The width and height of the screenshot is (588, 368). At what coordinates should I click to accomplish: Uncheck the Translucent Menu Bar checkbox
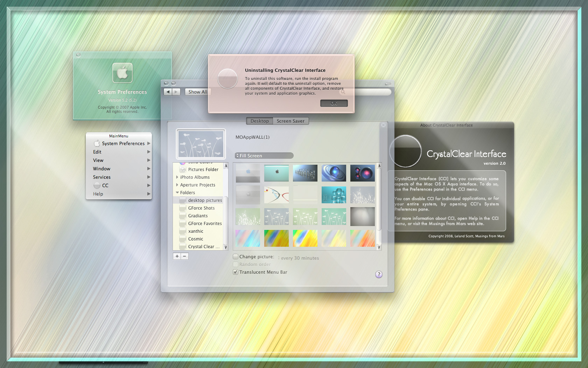click(x=236, y=272)
